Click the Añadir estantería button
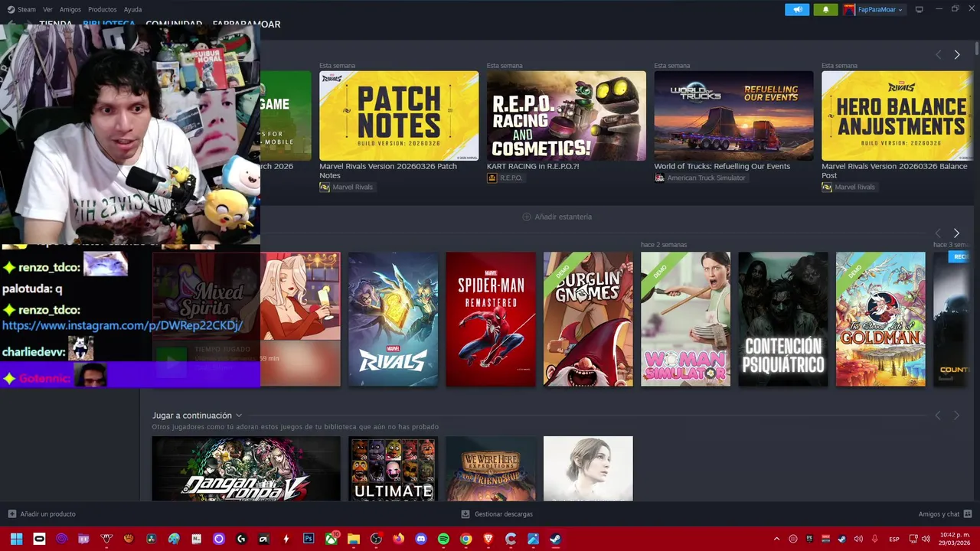The image size is (980, 551). 557,217
